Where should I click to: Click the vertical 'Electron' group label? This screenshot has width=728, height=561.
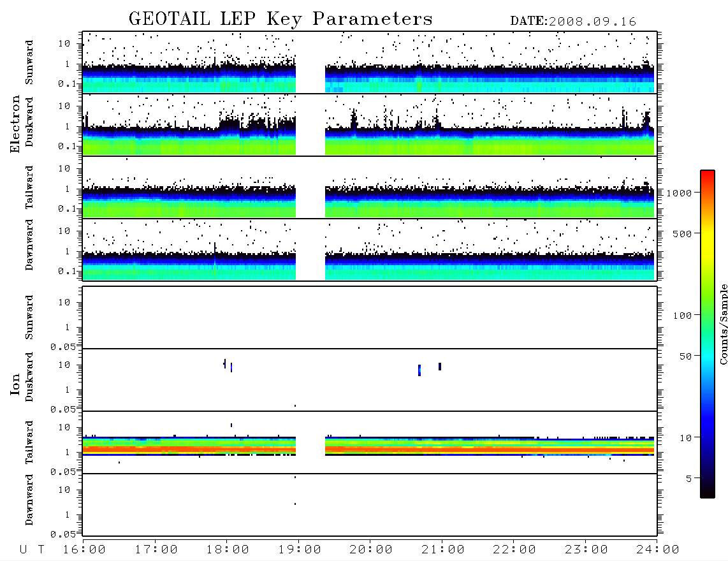[15, 124]
